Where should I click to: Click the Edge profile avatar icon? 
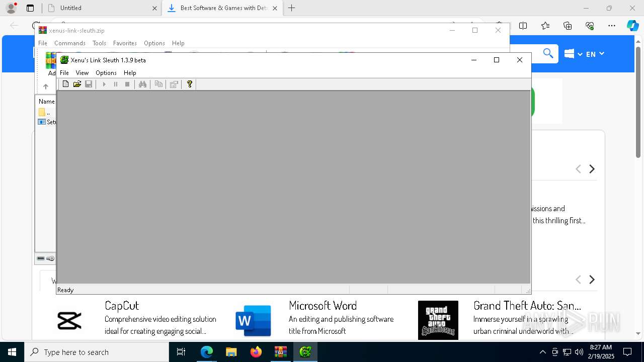pyautogui.click(x=11, y=8)
